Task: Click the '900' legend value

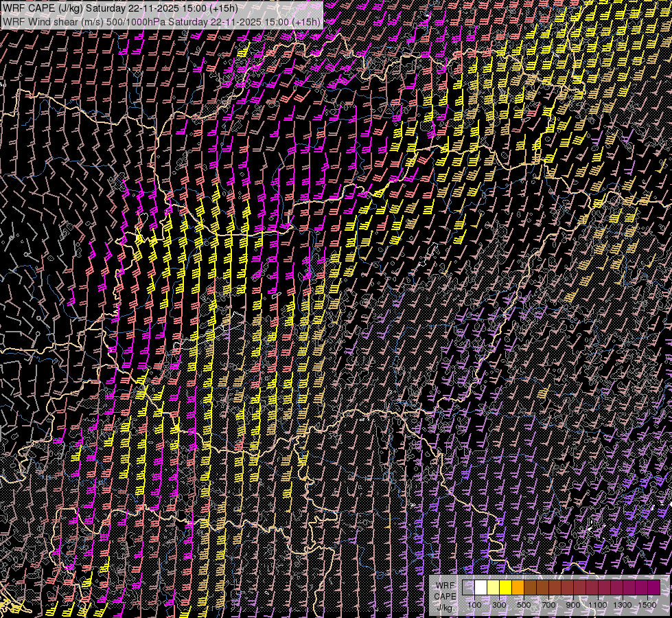Action: pos(573,605)
